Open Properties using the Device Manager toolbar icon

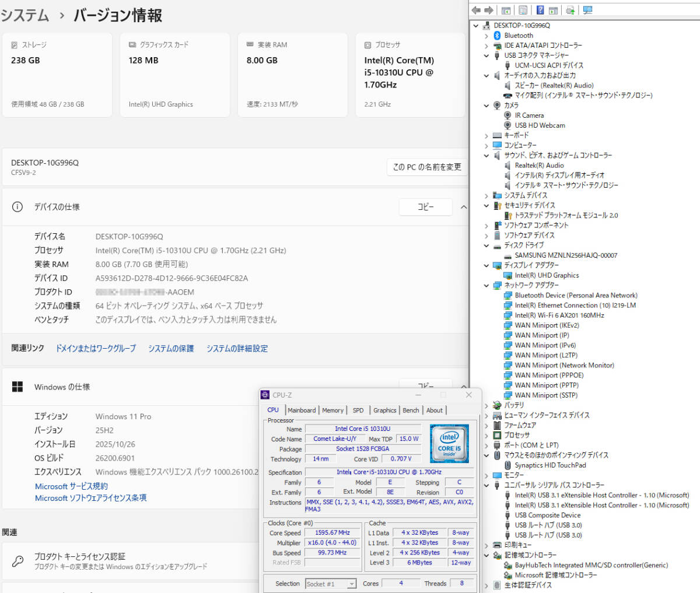[522, 10]
